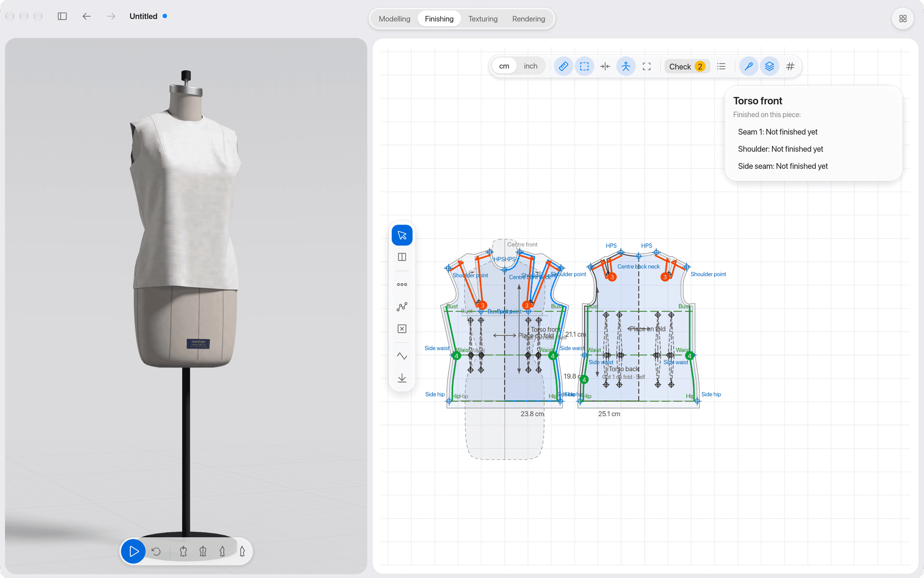
Task: Select the second mannequin view icon
Action: (203, 551)
